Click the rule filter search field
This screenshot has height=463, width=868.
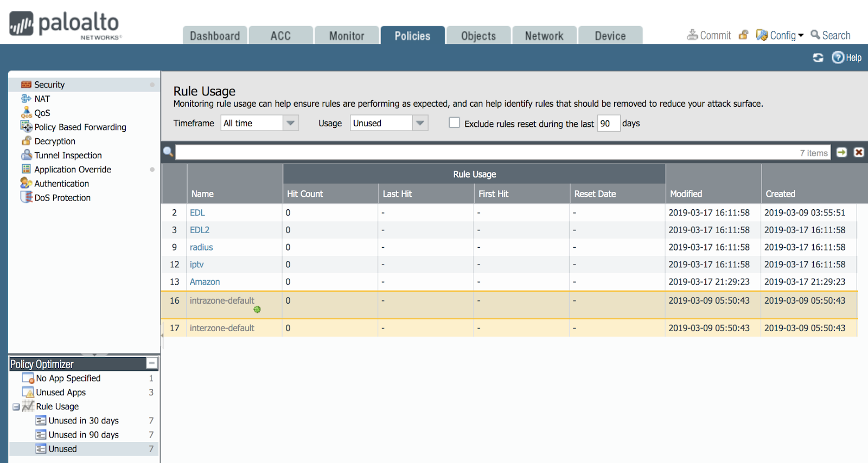[x=502, y=152]
